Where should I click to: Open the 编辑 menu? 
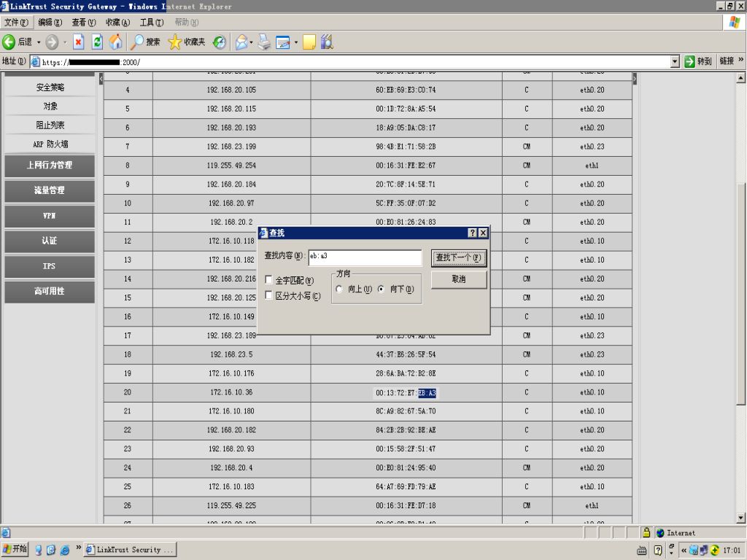pos(50,23)
